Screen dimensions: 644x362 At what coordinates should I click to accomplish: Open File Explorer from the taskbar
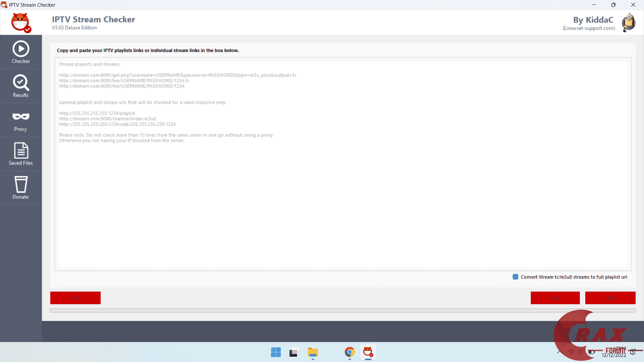pos(313,352)
